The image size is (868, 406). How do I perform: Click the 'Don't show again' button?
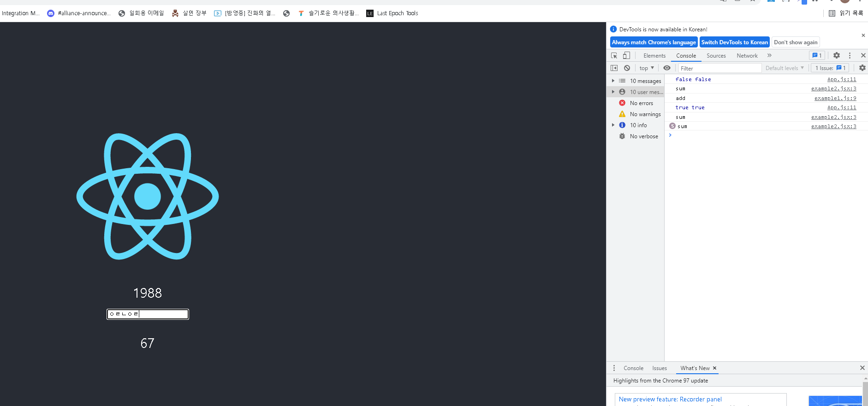pyautogui.click(x=796, y=42)
